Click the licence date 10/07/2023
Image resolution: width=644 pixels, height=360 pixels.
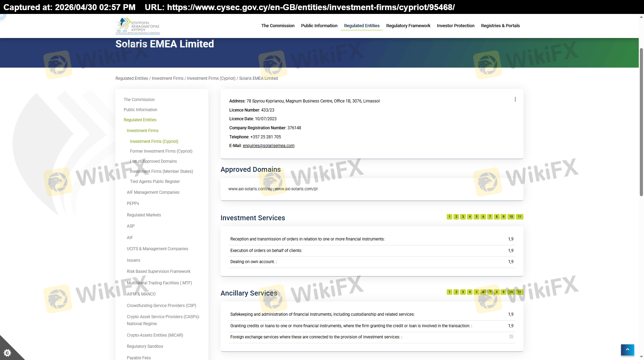[x=266, y=119]
